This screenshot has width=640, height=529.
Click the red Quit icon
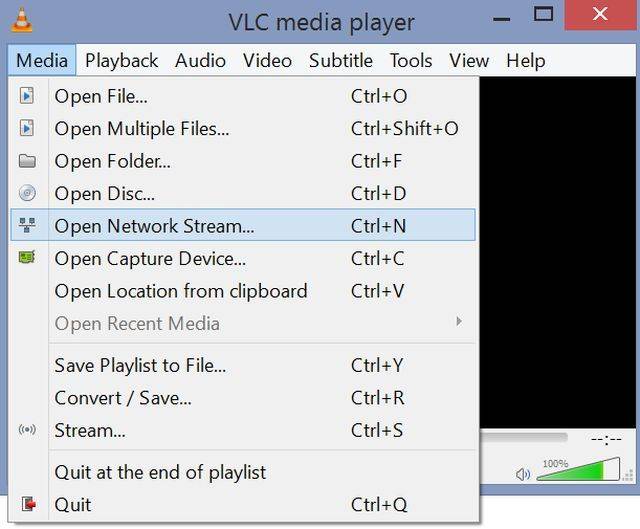click(27, 504)
